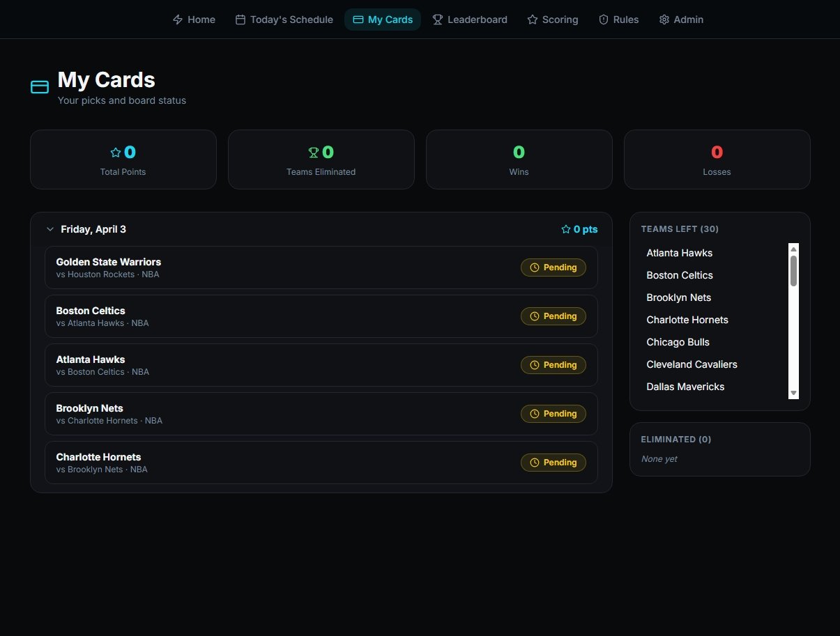Click the Pending badge for Golden State Warriors
This screenshot has width=840, height=636.
(553, 267)
